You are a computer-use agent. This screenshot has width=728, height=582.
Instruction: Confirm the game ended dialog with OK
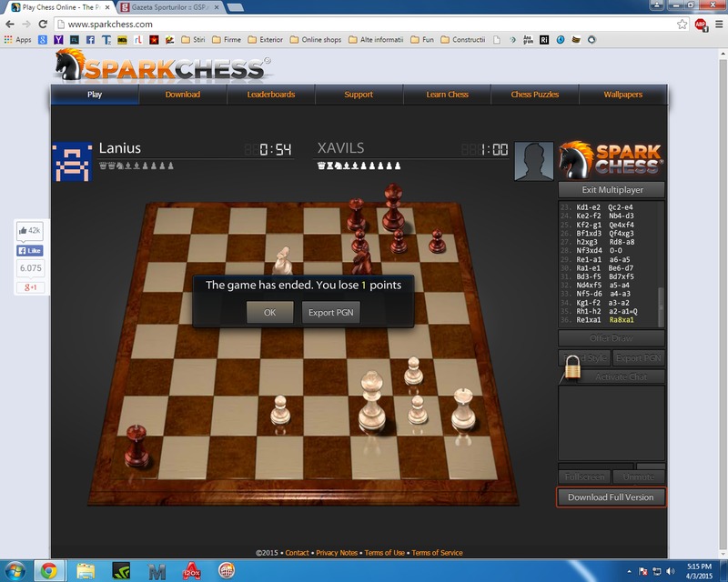pyautogui.click(x=269, y=312)
